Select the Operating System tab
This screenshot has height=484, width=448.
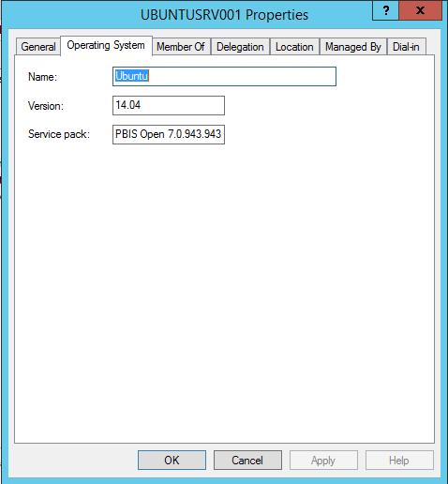pos(106,46)
